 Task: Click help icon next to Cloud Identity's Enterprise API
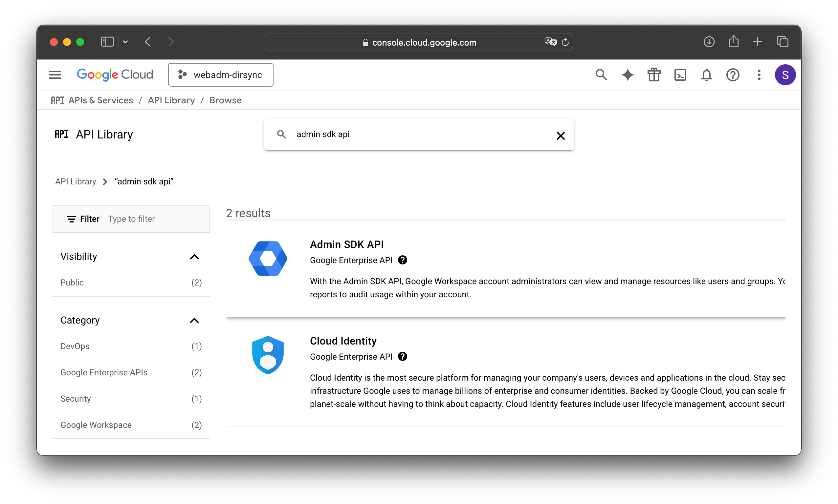coord(402,357)
